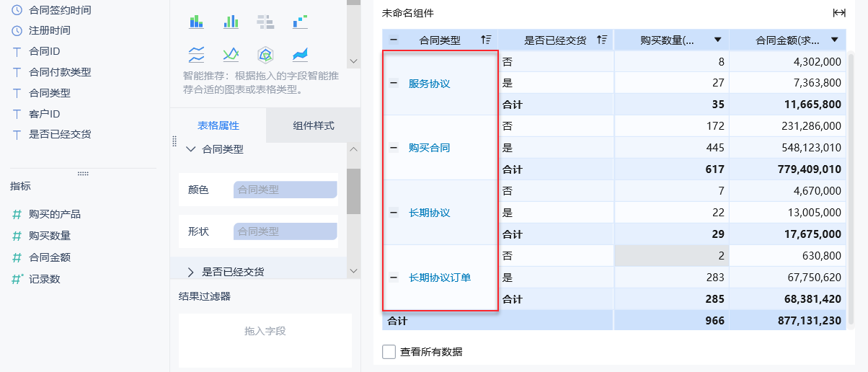Open the 购买数量 column dropdown arrow
This screenshot has width=868, height=372.
click(717, 40)
